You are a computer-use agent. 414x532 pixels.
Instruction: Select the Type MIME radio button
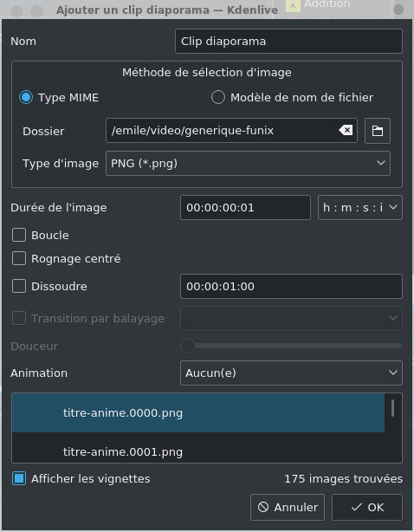(26, 97)
